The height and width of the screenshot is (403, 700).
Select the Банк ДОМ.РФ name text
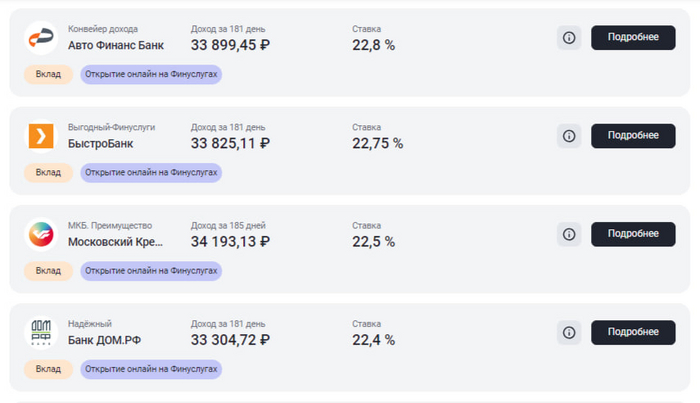click(104, 340)
